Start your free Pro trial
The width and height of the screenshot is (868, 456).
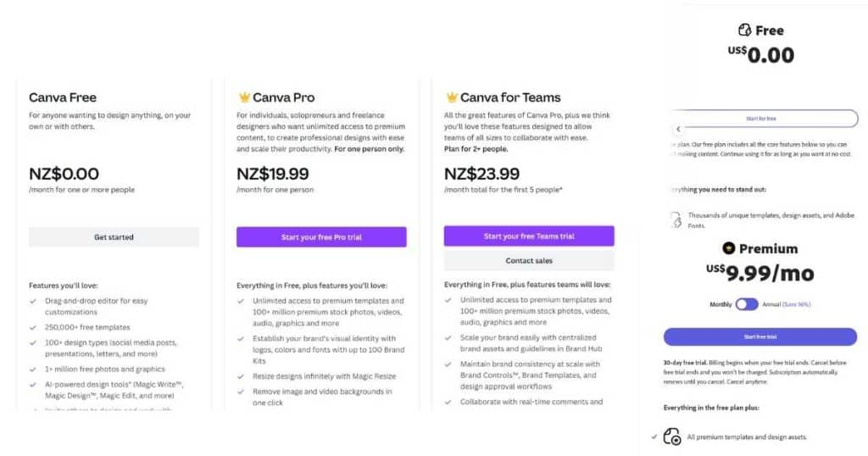[x=321, y=237]
